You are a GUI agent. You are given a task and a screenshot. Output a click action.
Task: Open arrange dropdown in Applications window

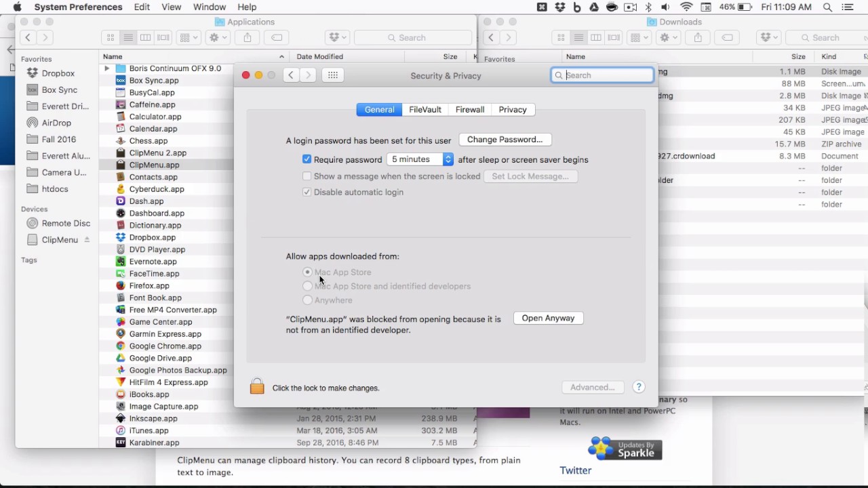pyautogui.click(x=188, y=38)
